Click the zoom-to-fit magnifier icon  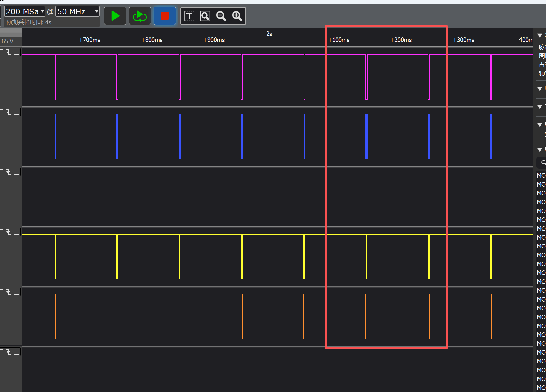point(205,16)
